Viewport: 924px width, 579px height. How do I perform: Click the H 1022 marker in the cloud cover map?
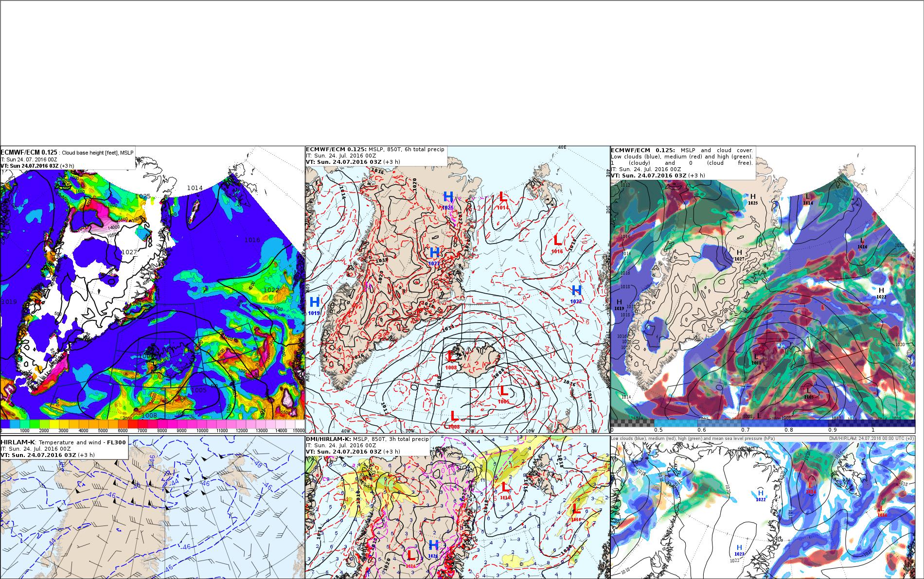coord(881,293)
